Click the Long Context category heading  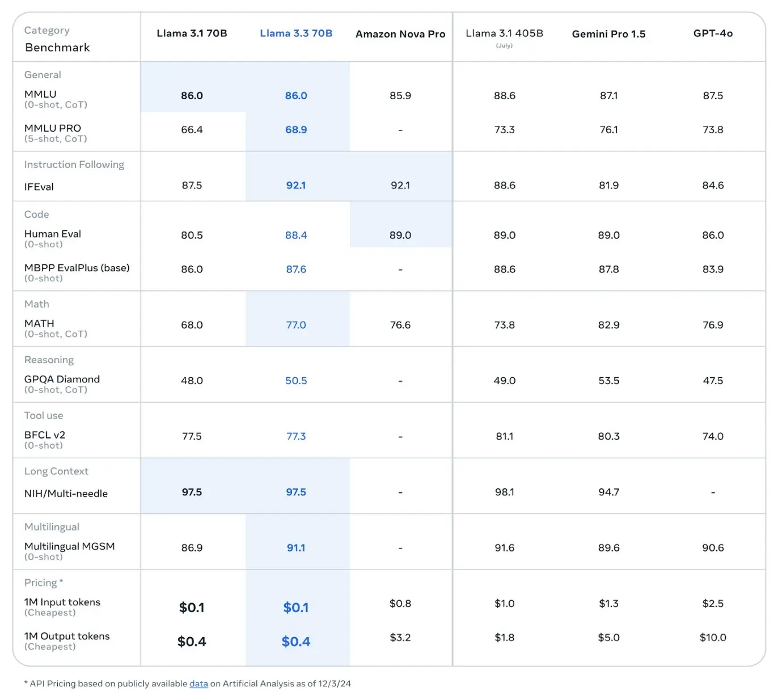pos(56,471)
